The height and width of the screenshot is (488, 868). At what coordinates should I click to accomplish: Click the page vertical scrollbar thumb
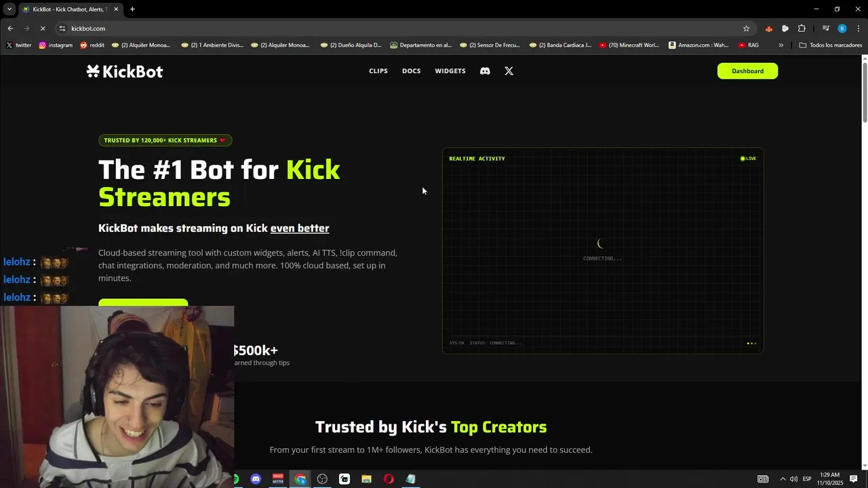coord(865,92)
